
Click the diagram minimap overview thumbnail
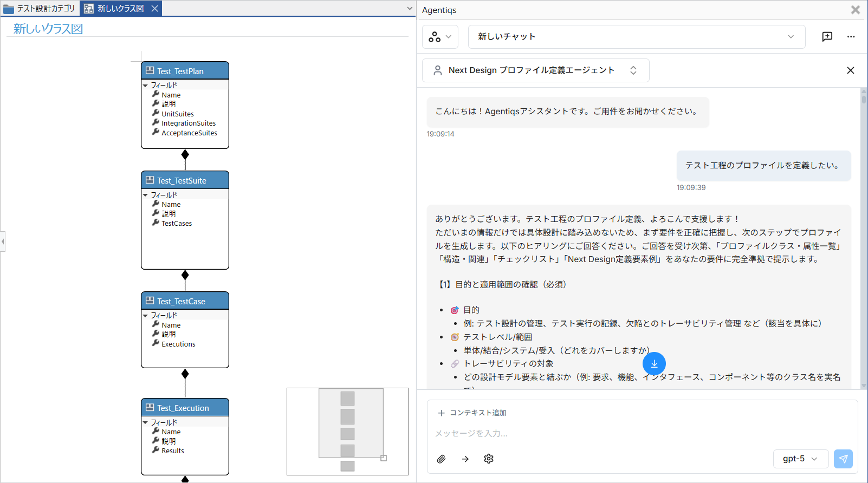pos(347,431)
